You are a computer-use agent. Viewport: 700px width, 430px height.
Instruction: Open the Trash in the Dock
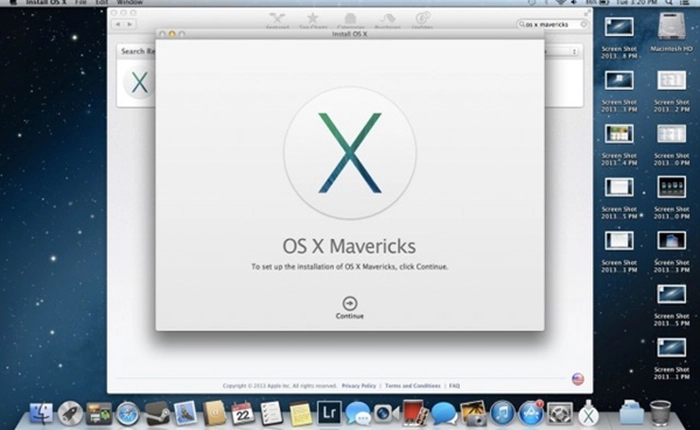660,413
